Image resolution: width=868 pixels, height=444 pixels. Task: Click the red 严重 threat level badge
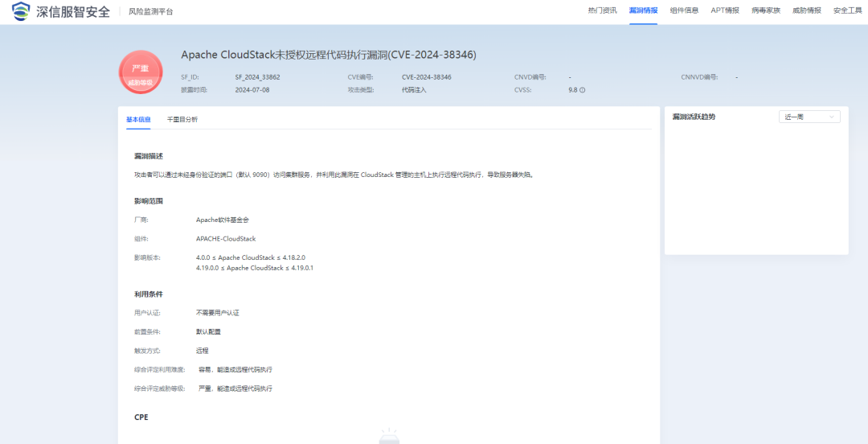(x=141, y=72)
